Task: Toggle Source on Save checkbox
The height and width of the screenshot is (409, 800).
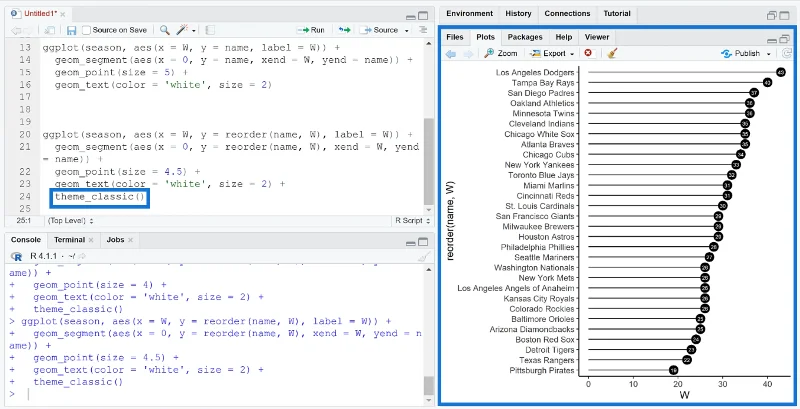Action: (x=86, y=30)
